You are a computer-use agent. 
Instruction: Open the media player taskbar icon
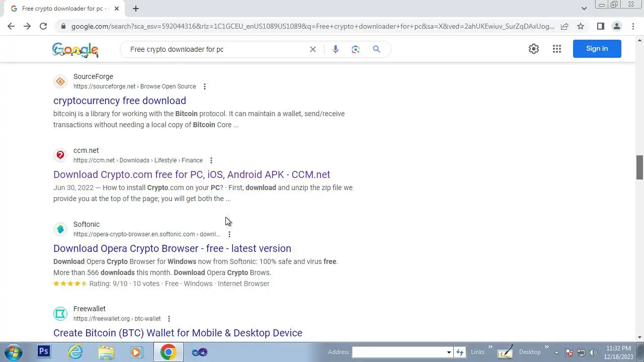pos(137,352)
